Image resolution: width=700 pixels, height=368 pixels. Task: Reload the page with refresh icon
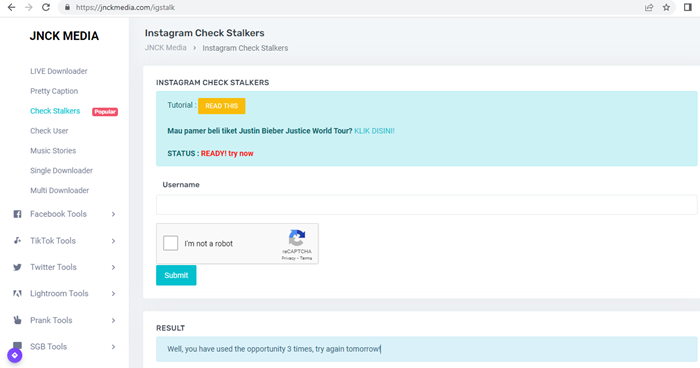pos(46,7)
